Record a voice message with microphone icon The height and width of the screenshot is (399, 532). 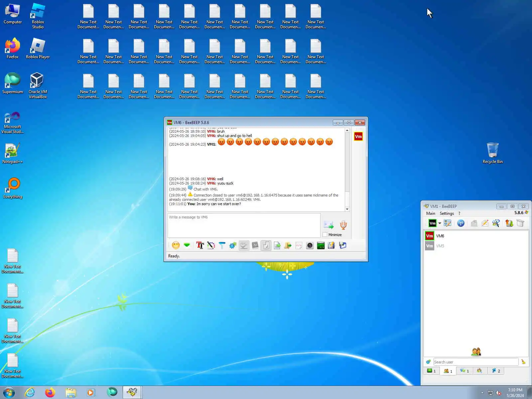click(x=343, y=225)
